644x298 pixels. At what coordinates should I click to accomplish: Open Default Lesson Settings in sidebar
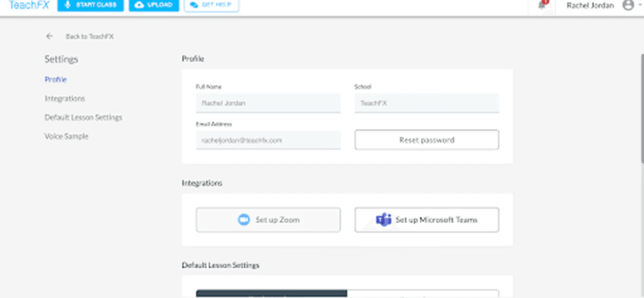tap(83, 117)
